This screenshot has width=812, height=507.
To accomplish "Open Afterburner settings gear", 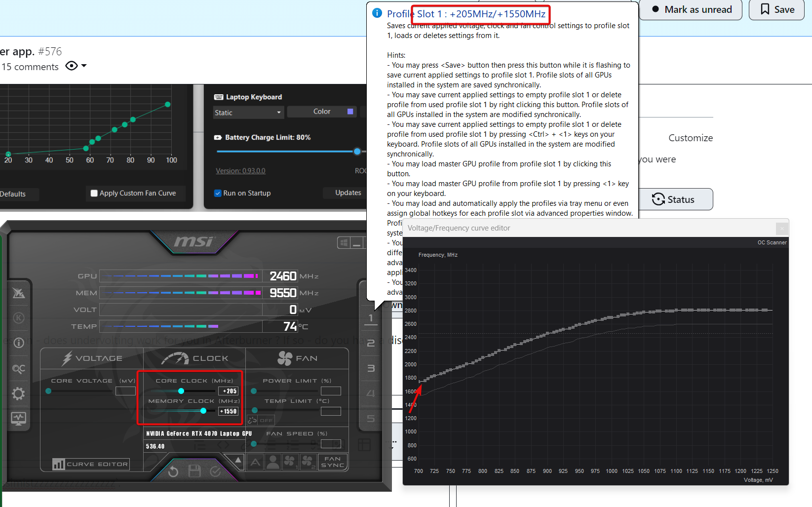I will tap(19, 393).
